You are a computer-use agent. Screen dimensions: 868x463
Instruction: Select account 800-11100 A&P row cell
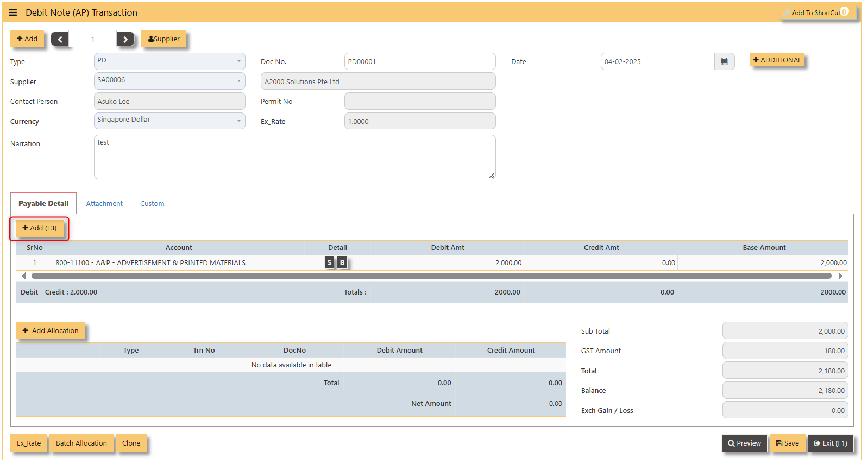point(178,262)
